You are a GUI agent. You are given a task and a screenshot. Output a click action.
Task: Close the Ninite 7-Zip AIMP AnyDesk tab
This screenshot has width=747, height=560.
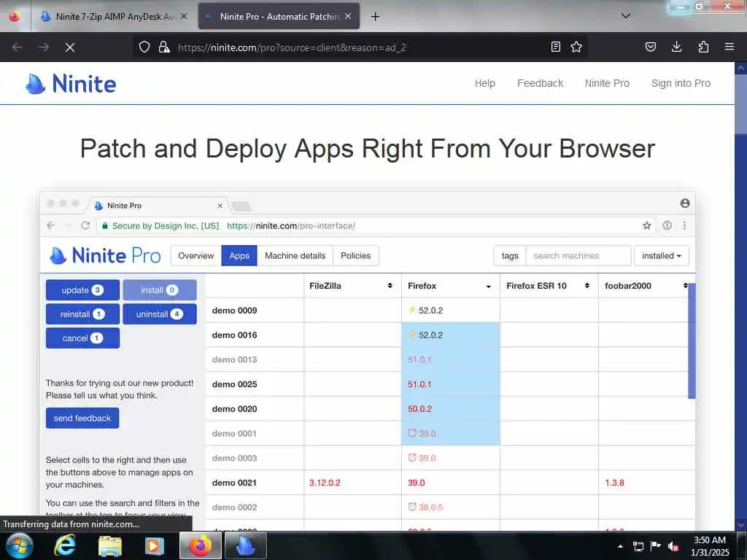(x=184, y=16)
